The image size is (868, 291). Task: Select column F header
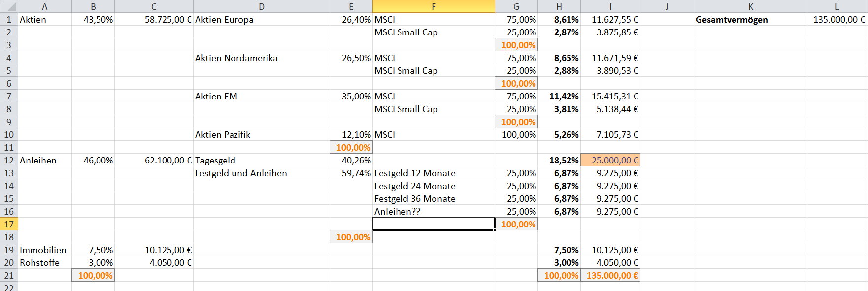tap(434, 6)
